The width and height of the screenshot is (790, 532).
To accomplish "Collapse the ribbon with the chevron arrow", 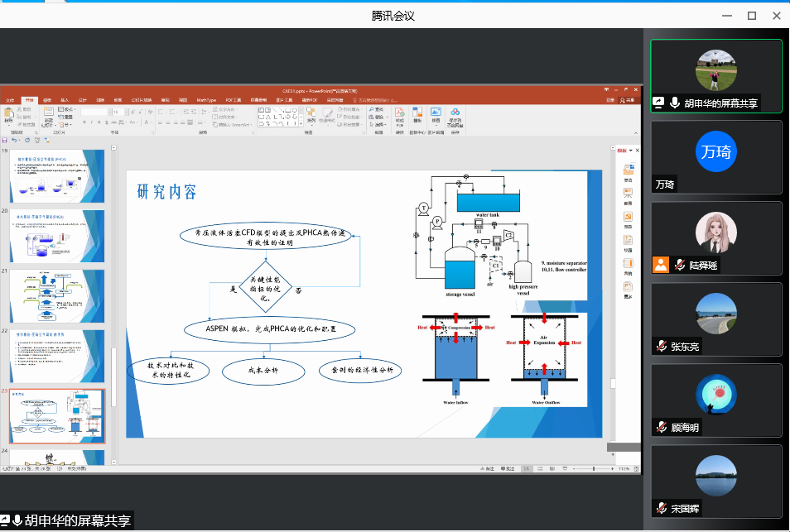I will pos(636,133).
